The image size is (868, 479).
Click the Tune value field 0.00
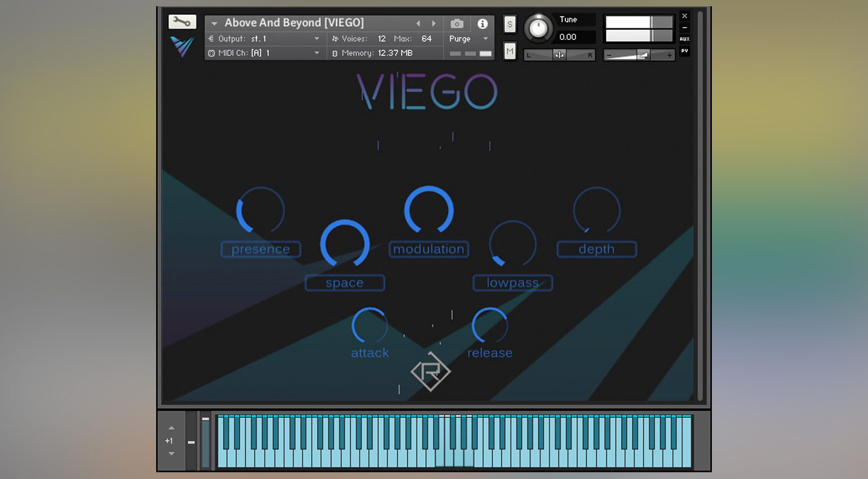click(574, 37)
